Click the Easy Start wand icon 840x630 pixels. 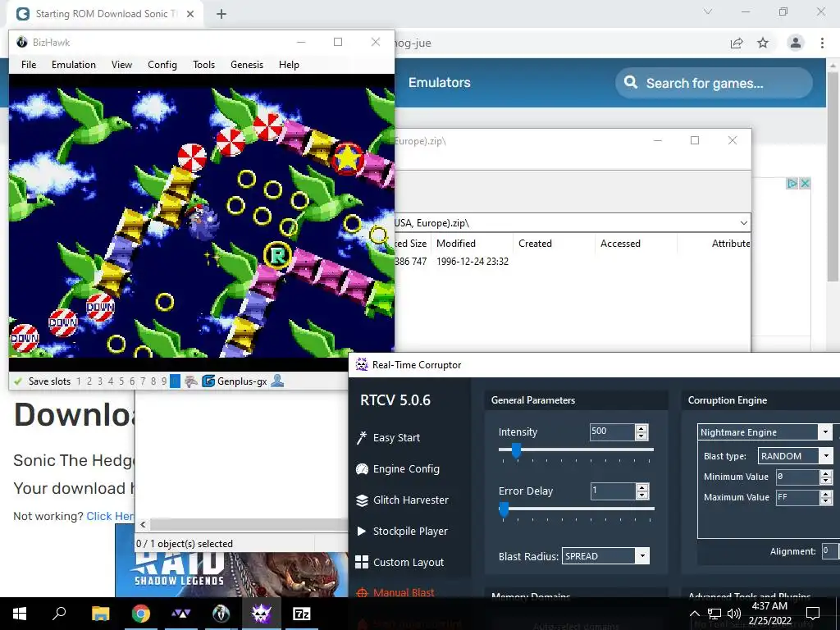[362, 438]
